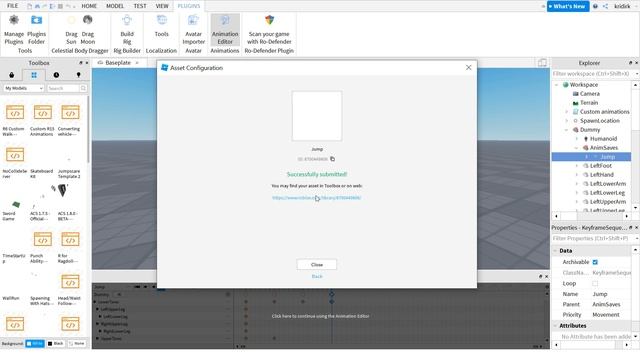Select the NoCollideServer script model

(x=14, y=162)
